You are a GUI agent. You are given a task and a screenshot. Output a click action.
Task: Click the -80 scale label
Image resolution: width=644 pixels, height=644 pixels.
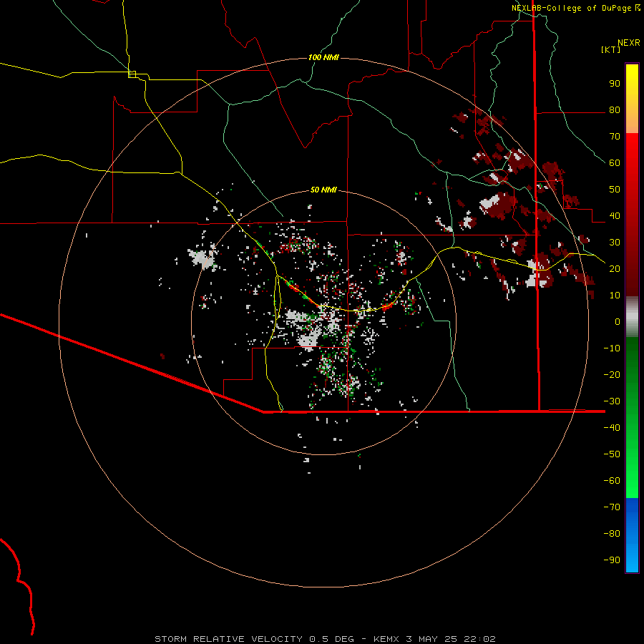[612, 534]
